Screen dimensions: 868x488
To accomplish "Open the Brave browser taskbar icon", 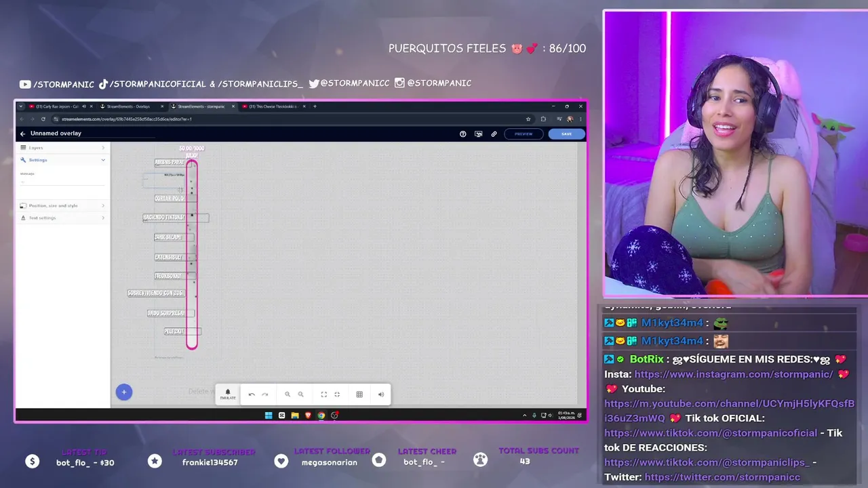I will click(x=308, y=415).
